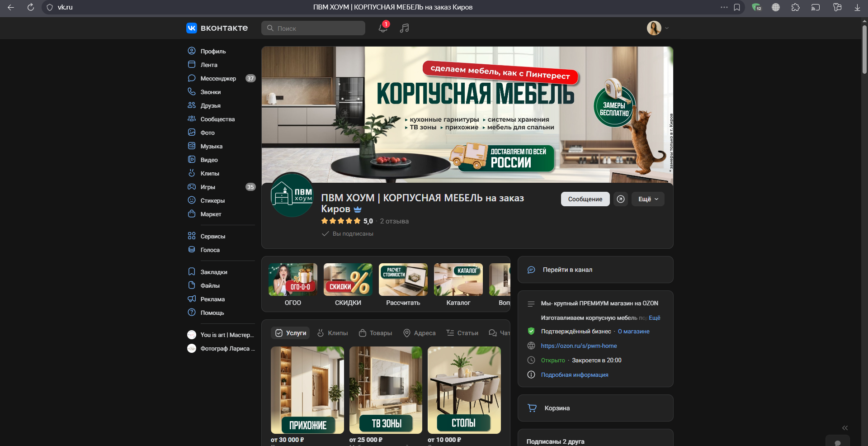Open the ТВ ЗОНЫ service card
Image resolution: width=868 pixels, height=446 pixels.
pos(386,390)
